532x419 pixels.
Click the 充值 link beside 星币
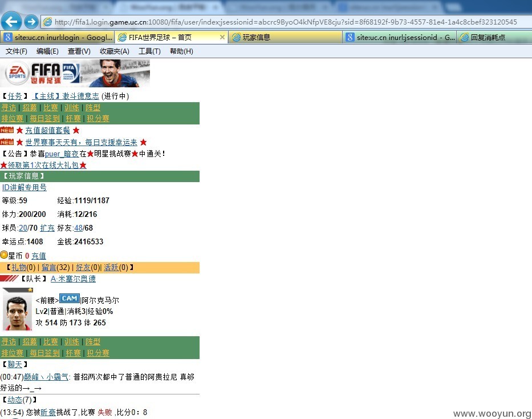(39, 256)
